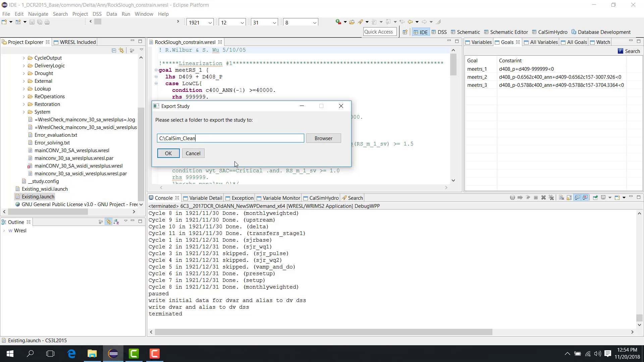Select the meetrs_2 goal row
The height and width of the screenshot is (362, 644).
point(545,77)
